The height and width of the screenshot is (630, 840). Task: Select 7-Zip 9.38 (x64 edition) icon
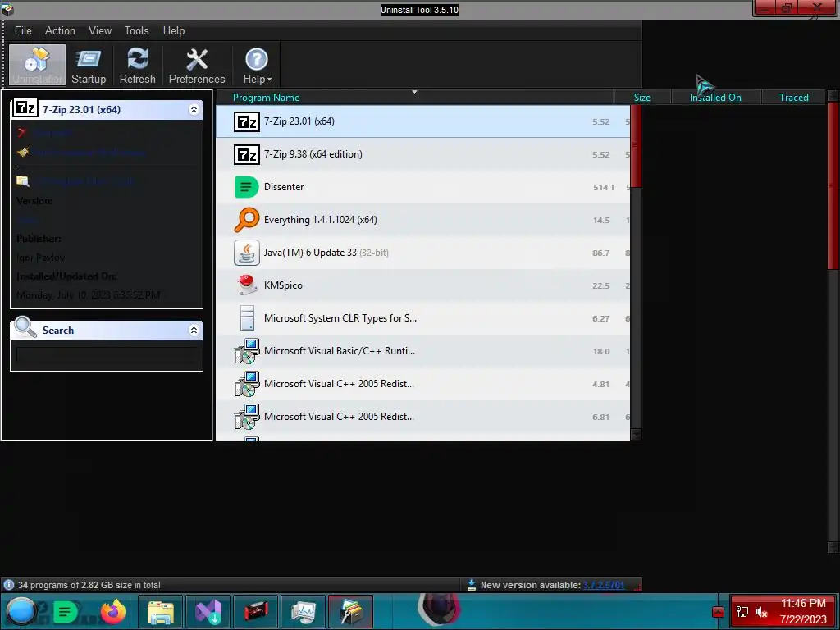click(246, 154)
